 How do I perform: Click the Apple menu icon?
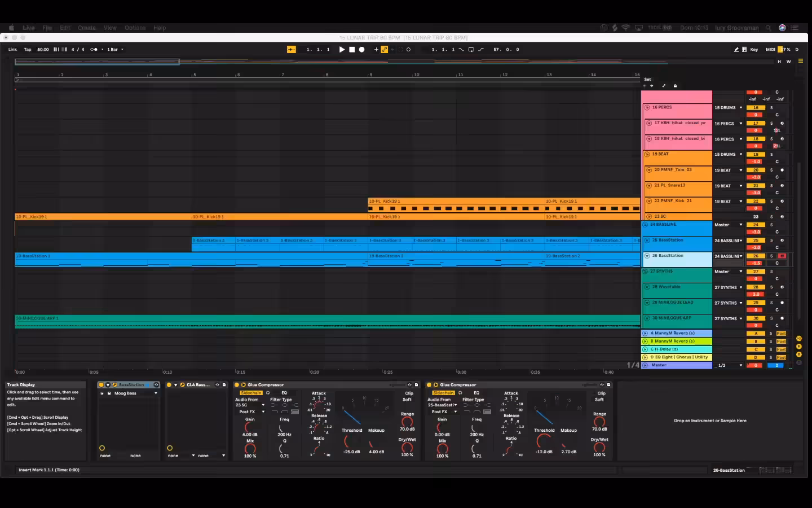pos(11,28)
